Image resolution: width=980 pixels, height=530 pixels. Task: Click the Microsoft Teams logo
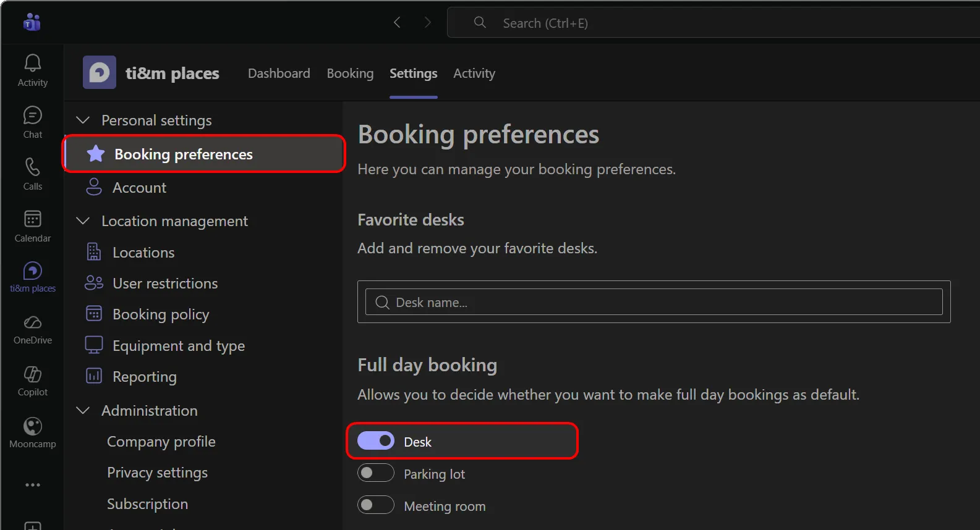click(x=32, y=23)
